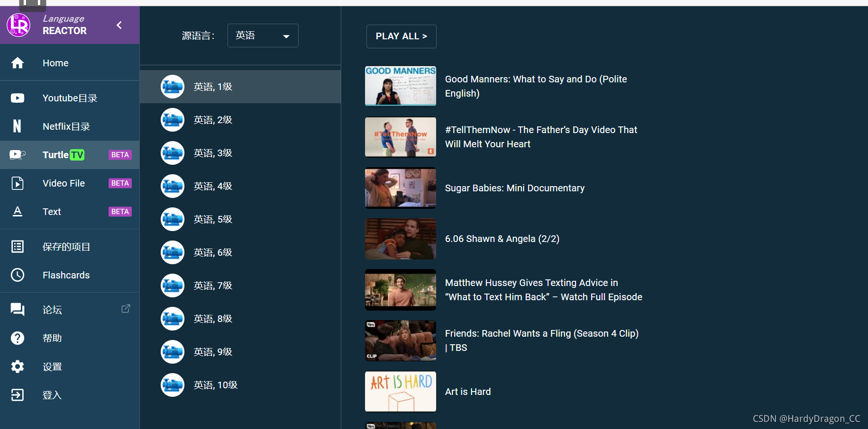Image resolution: width=868 pixels, height=429 pixels.
Task: Select the 英语, 10级 text
Action: tap(216, 385)
